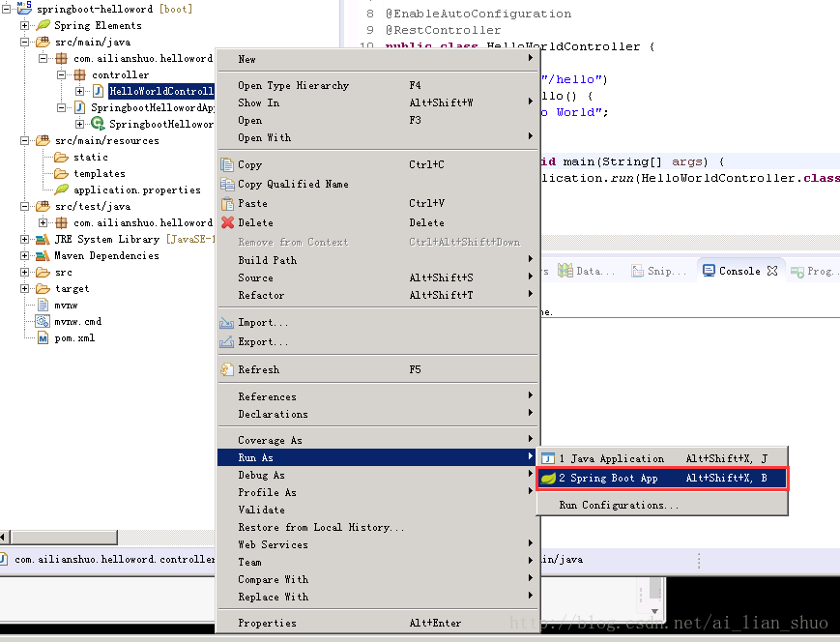The image size is (840, 642).
Task: Open the References submenu
Action: click(x=378, y=396)
